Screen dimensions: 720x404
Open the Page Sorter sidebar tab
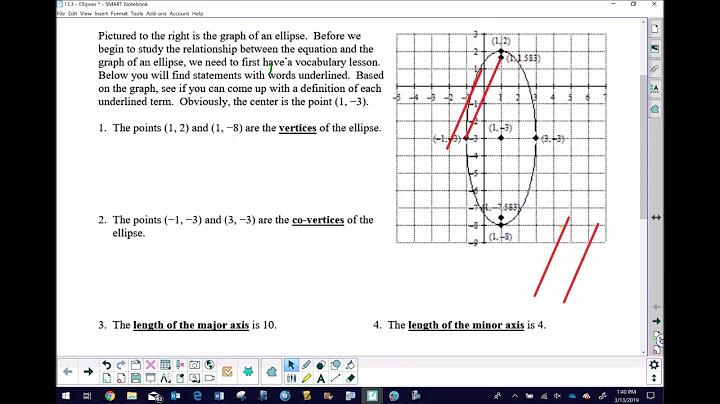[655, 29]
